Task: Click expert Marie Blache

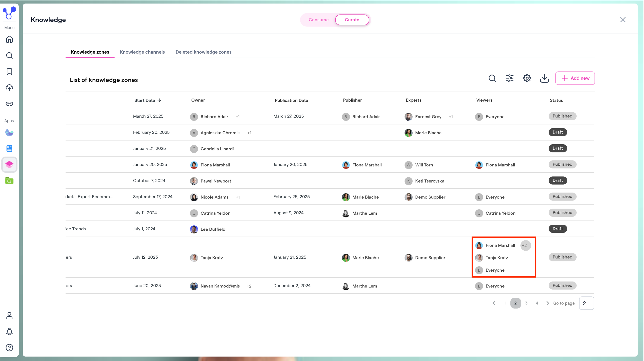Action: coord(423,133)
